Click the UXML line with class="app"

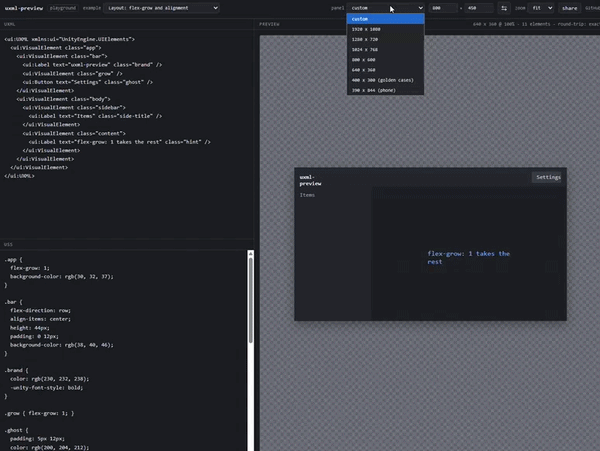[56, 48]
